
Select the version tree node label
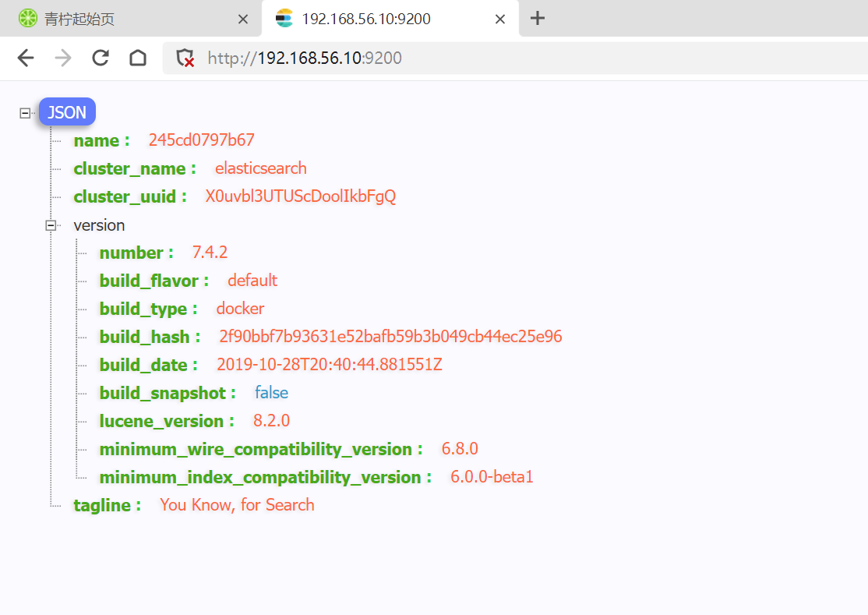tap(99, 225)
